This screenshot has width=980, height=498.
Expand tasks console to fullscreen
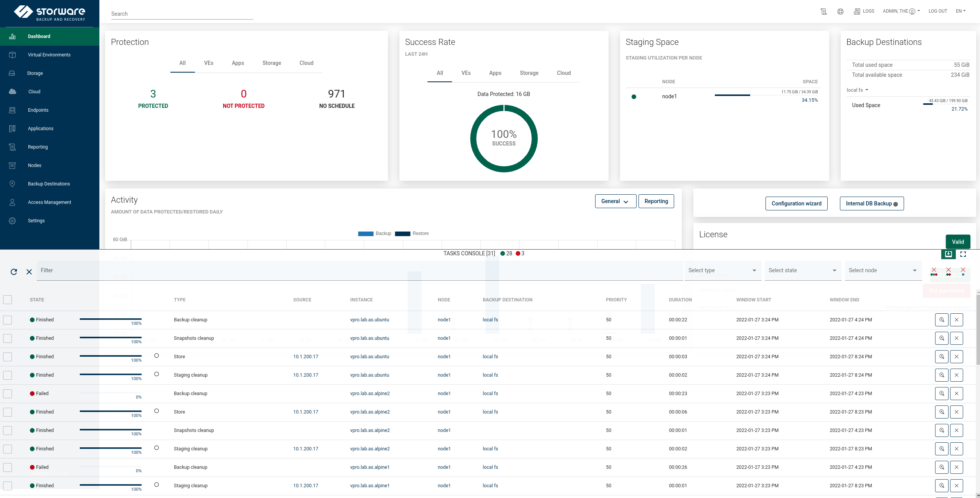click(963, 254)
